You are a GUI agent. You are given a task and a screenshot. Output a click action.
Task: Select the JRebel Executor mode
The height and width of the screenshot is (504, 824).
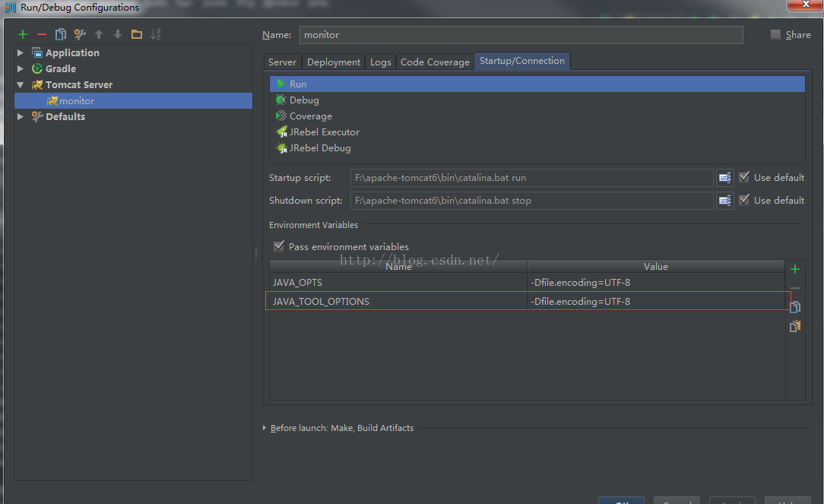coord(537,132)
